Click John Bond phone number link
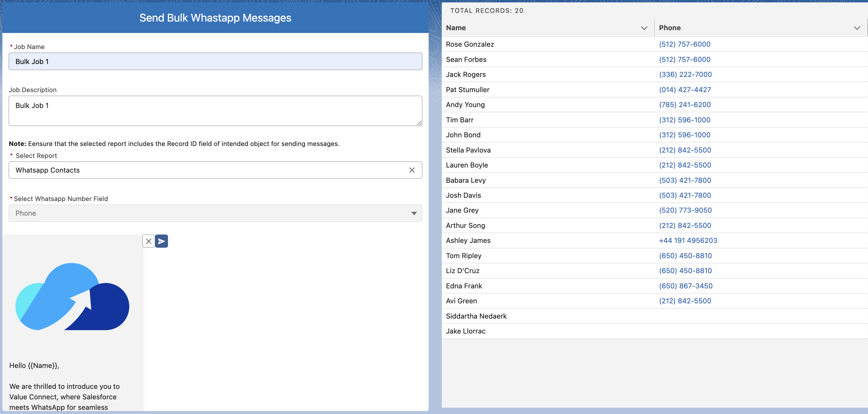868x414 pixels. 684,135
